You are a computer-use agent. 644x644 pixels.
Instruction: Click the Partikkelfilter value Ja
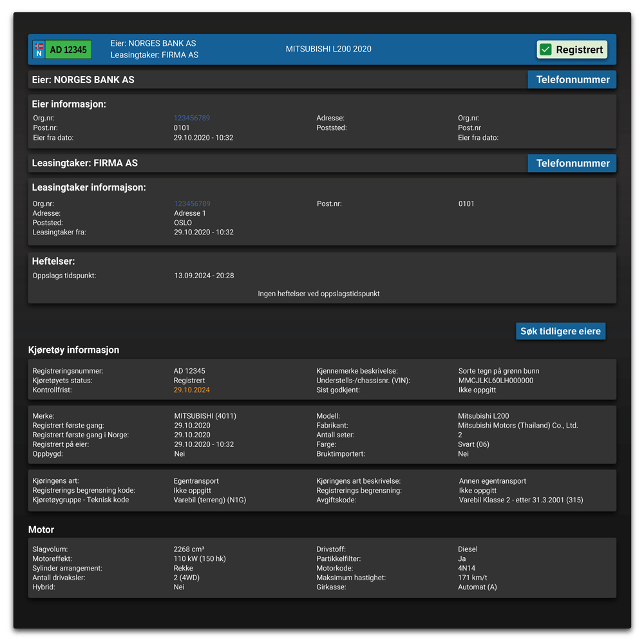coord(462,558)
